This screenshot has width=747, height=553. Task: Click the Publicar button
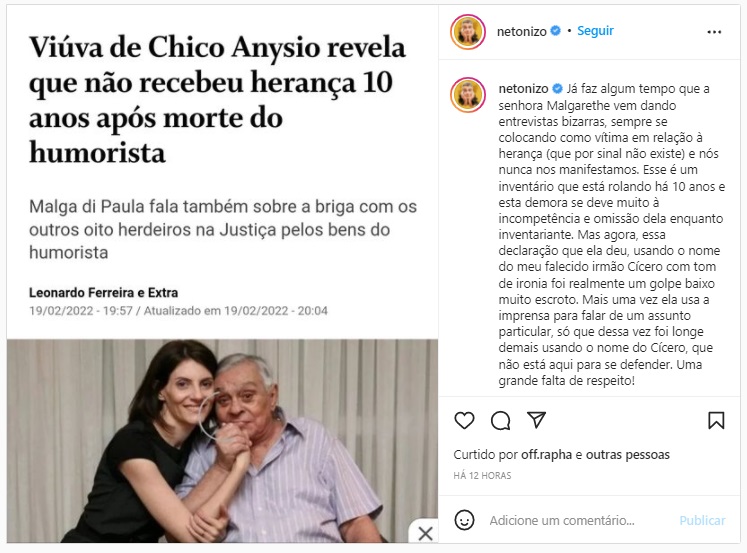click(702, 520)
